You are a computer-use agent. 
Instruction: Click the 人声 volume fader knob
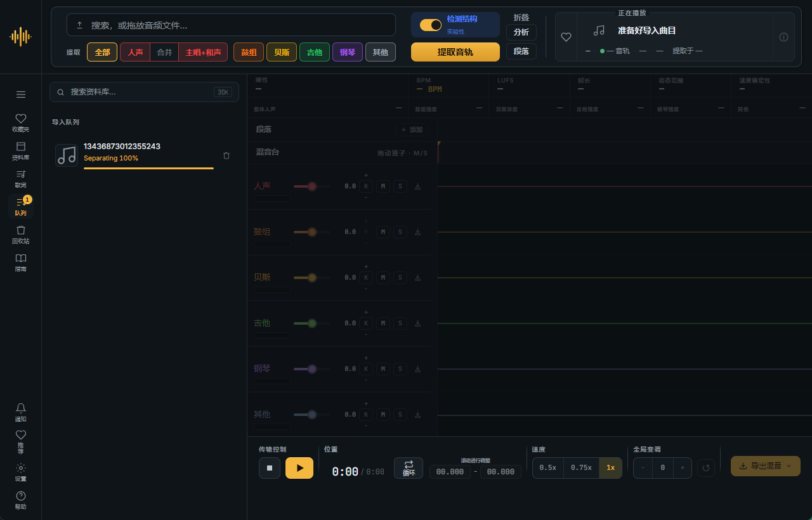coord(312,186)
